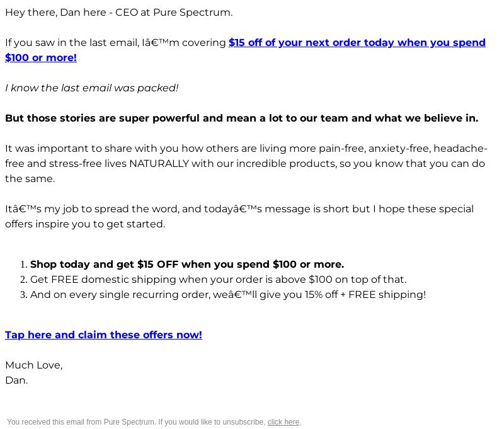Click the 'my job to spread the word' paragraph
The width and height of the screenshot is (504, 429).
click(x=239, y=216)
